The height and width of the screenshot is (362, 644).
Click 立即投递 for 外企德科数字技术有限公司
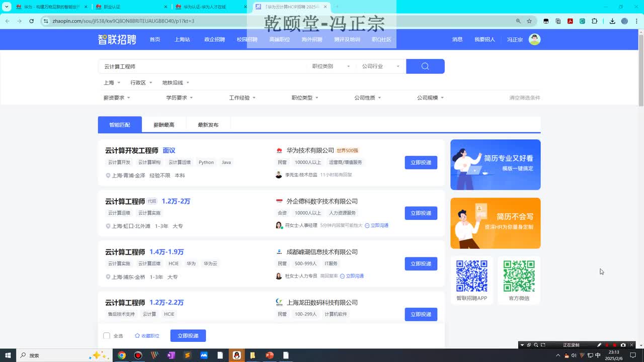click(421, 213)
